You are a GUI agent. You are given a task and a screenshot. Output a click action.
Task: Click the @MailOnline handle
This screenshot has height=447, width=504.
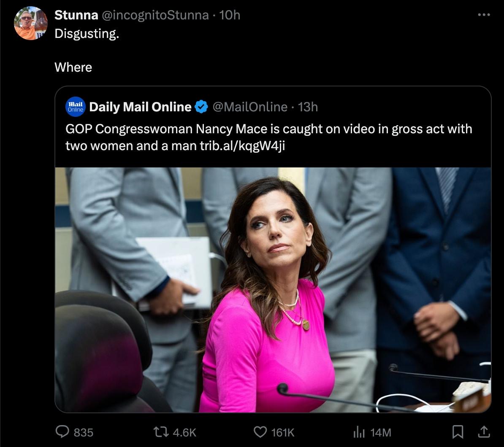(x=249, y=107)
